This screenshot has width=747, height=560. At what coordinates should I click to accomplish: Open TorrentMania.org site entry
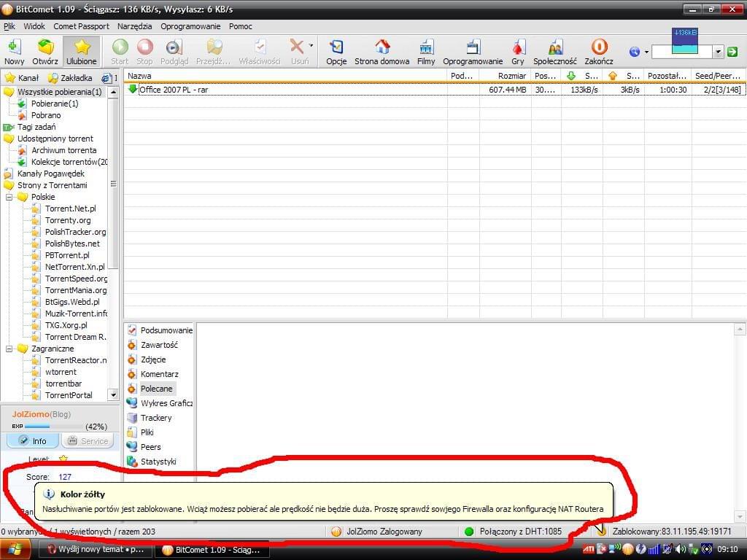[x=76, y=290]
